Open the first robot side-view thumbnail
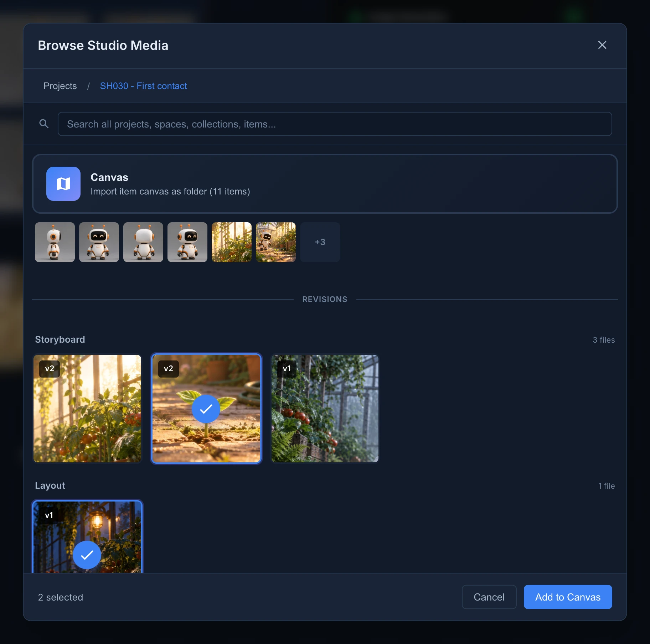Image resolution: width=650 pixels, height=644 pixels. click(x=55, y=242)
